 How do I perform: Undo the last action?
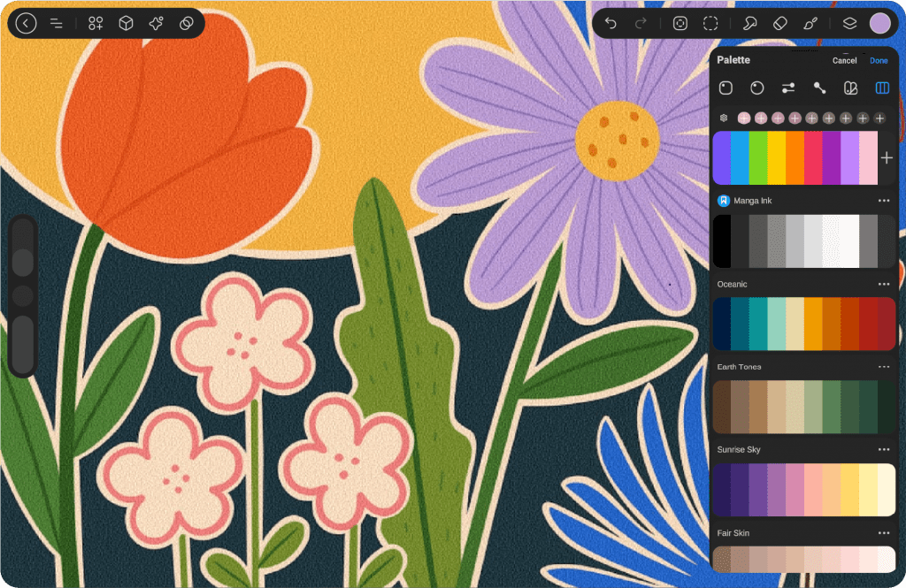pyautogui.click(x=610, y=24)
